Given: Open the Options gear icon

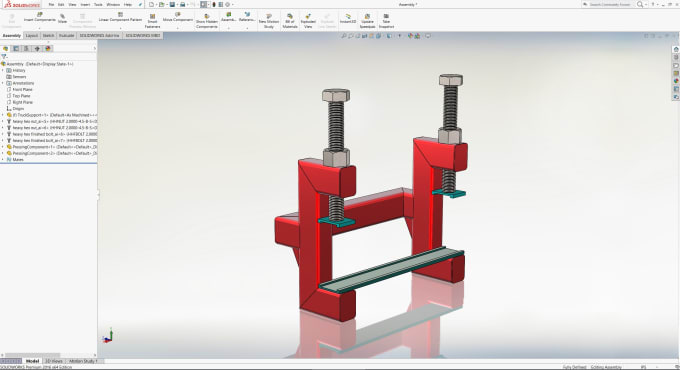Looking at the screenshot, I should [x=227, y=4].
